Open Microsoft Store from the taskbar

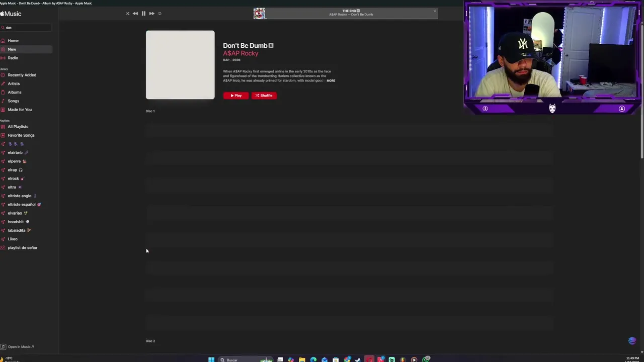(336, 359)
